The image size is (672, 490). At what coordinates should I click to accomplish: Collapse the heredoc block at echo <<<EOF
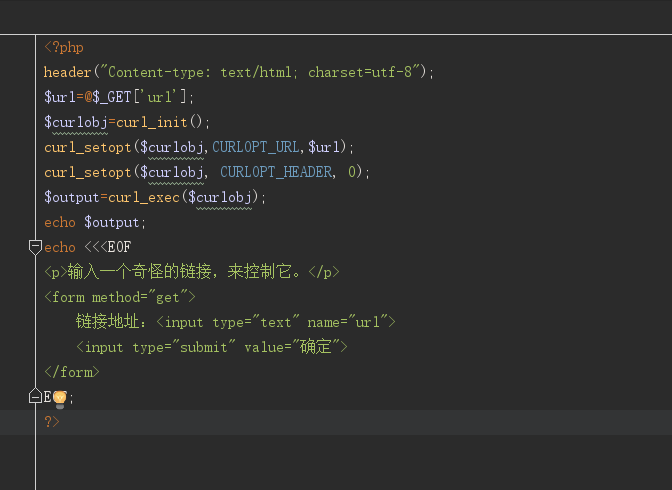(x=35, y=247)
